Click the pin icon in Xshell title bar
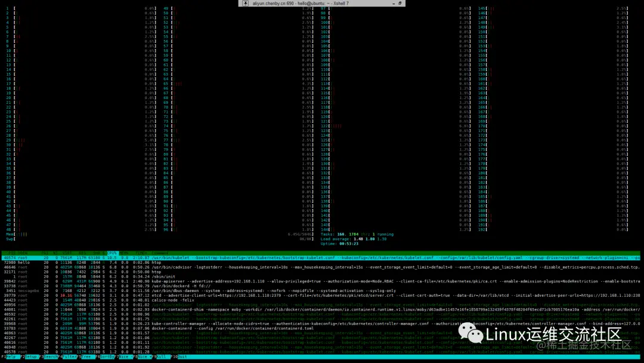 (245, 4)
